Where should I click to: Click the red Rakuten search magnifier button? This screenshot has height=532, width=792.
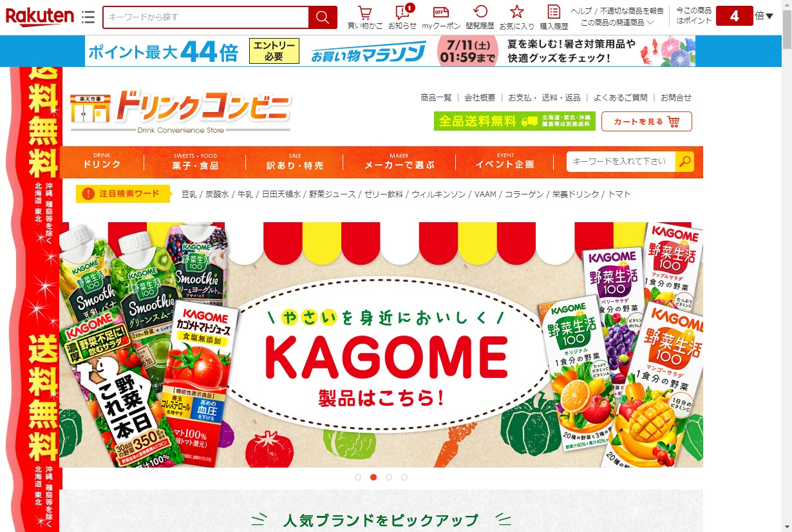(x=323, y=17)
